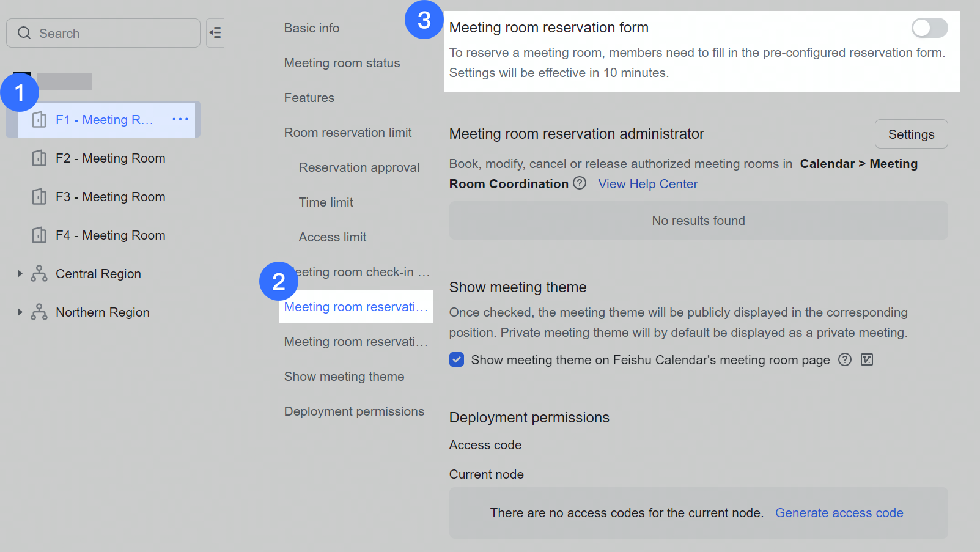Click the search magnifier icon
The width and height of the screenshot is (980, 552).
click(24, 33)
